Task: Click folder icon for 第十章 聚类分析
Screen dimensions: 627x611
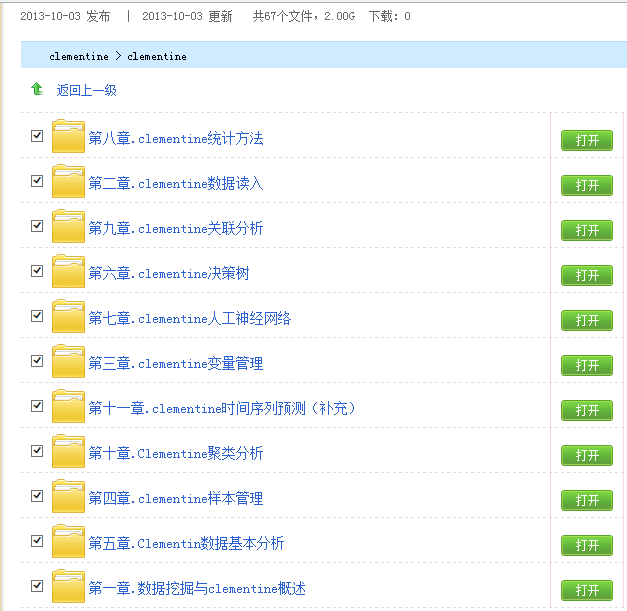Action: pos(68,451)
